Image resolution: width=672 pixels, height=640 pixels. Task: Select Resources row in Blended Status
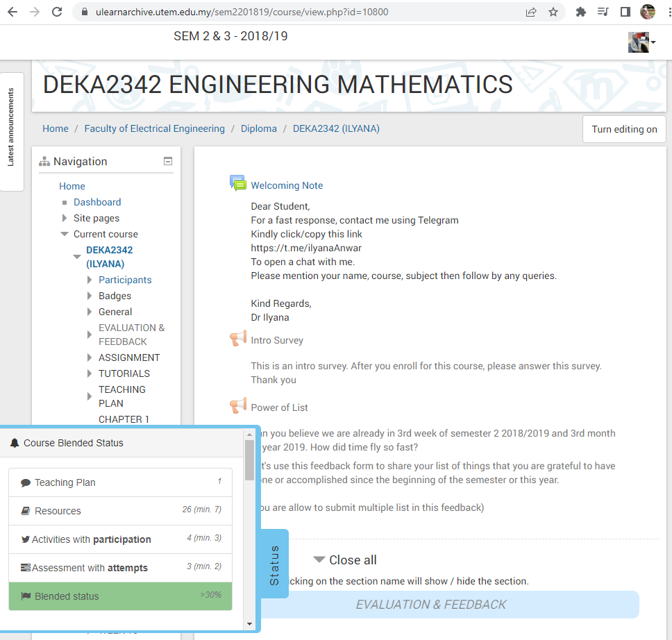[120, 511]
